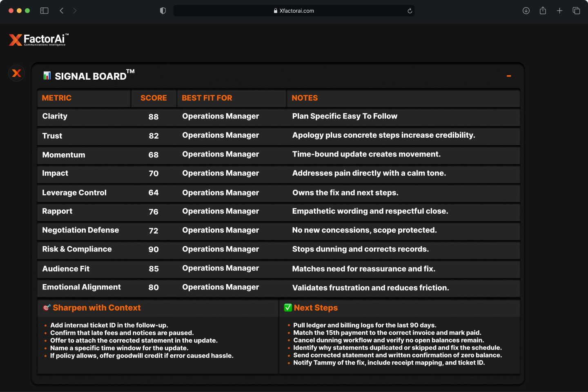Click the round X icon beside Signal Board

click(x=16, y=73)
